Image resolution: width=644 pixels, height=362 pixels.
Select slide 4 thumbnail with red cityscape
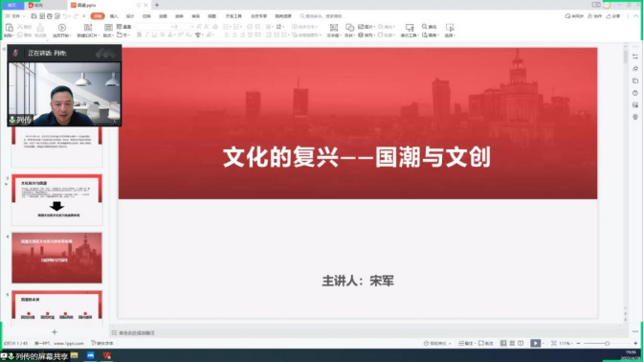click(56, 258)
